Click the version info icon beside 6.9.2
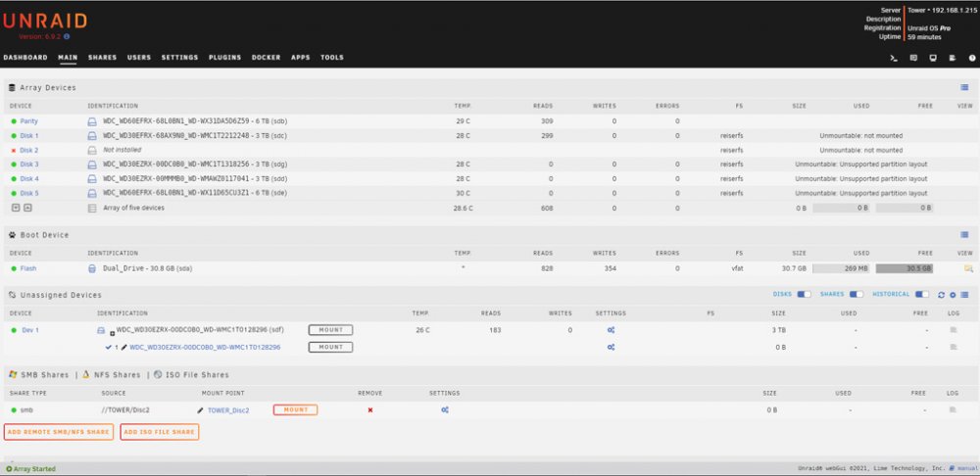Screen dimensions: 980x476 (67, 37)
